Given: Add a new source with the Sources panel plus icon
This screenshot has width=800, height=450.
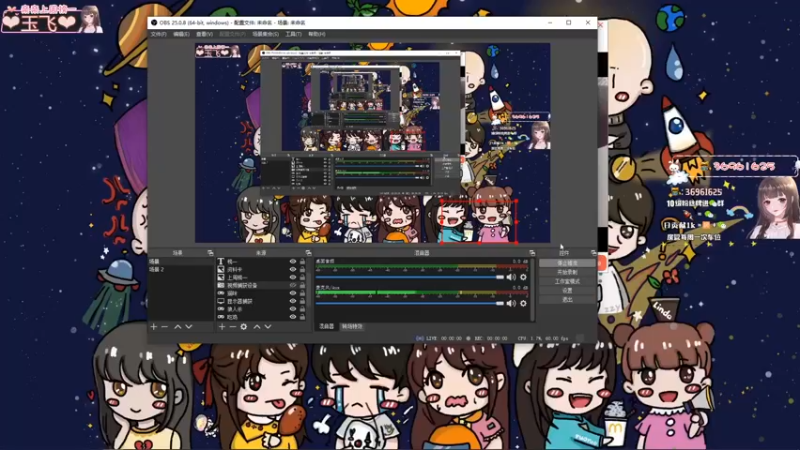Looking at the screenshot, I should point(222,327).
